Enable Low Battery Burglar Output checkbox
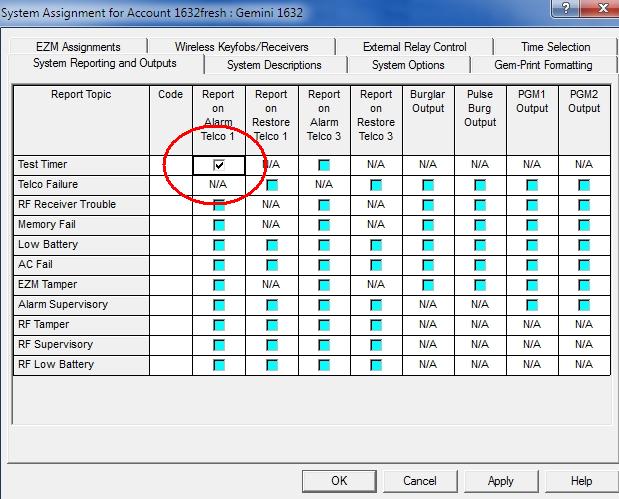The width and height of the screenshot is (619, 499). [428, 245]
